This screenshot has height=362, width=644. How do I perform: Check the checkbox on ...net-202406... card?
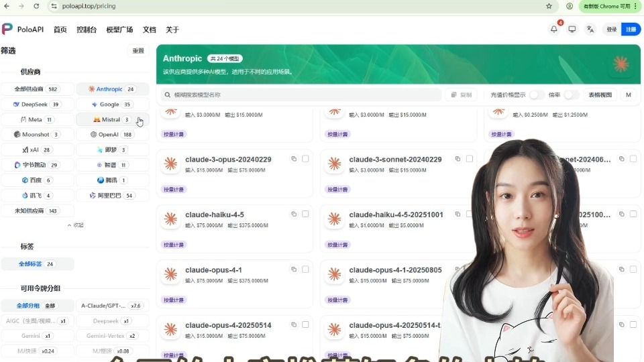[x=633, y=159]
